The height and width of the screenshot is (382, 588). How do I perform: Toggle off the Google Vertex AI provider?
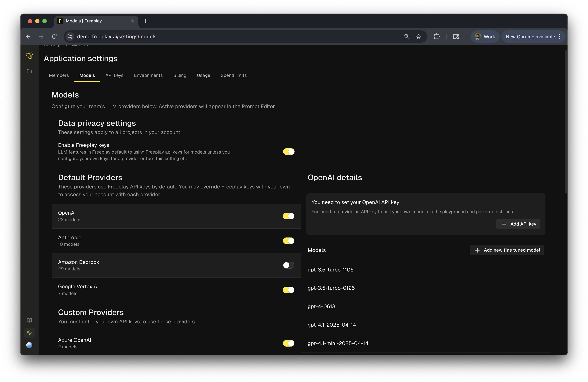(289, 290)
